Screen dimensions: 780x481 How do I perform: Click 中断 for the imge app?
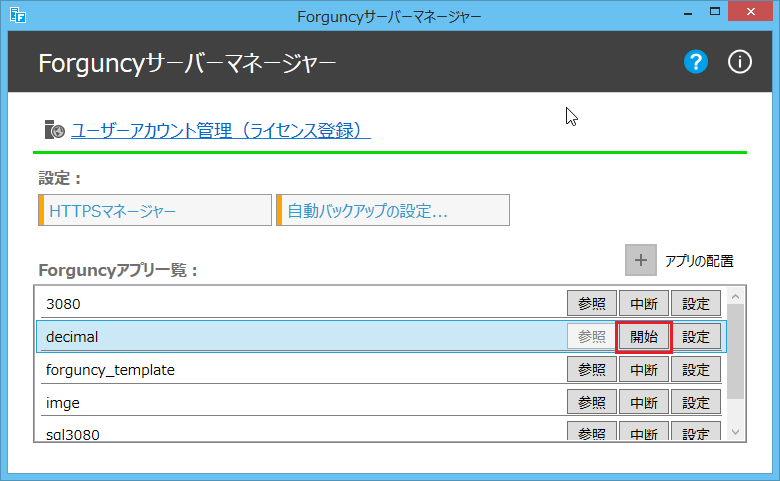pyautogui.click(x=644, y=402)
